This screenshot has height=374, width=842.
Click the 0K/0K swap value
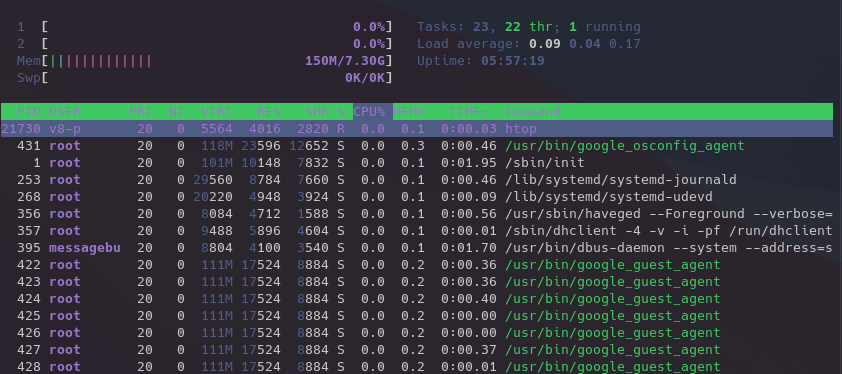coord(365,78)
